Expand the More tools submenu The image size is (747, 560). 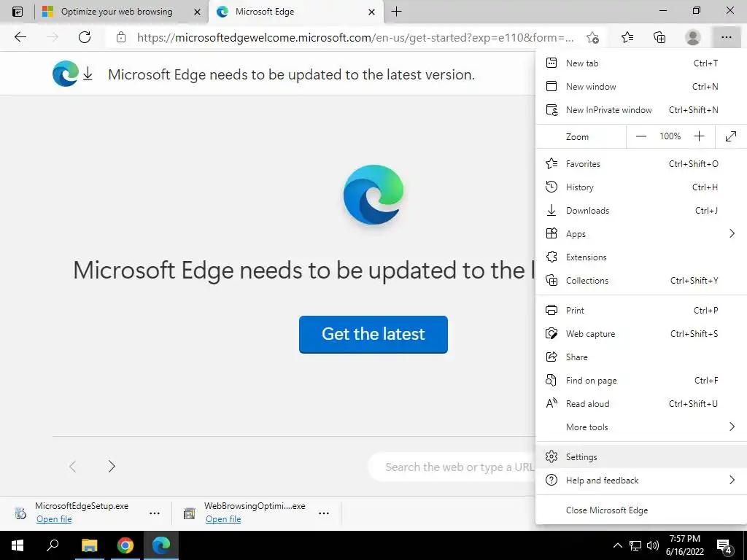[641, 427]
